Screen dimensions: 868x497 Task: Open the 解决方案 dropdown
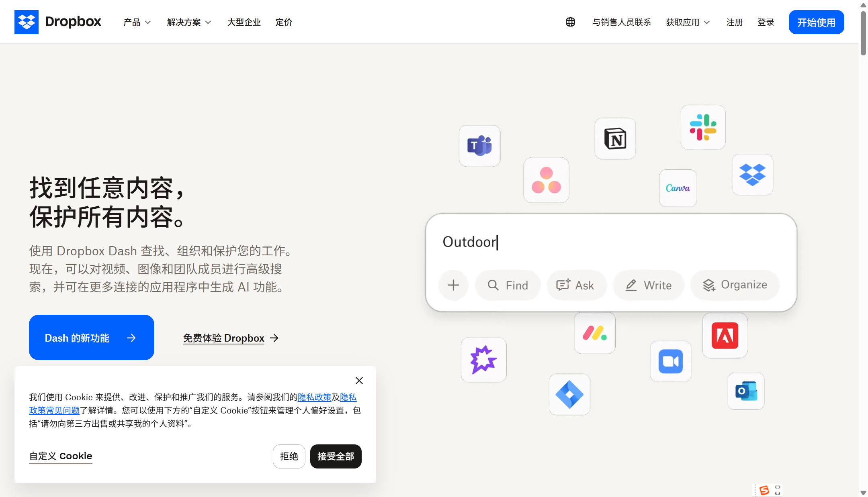click(x=188, y=22)
